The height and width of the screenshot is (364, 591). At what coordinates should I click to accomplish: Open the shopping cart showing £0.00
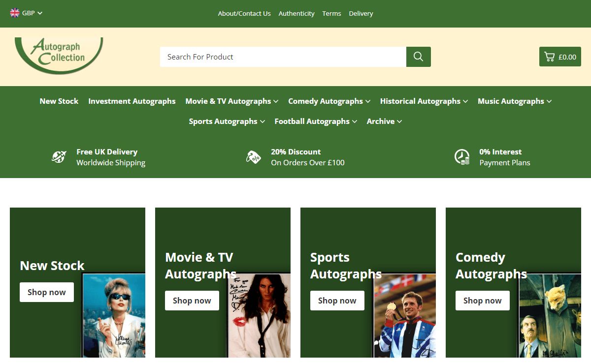point(560,57)
